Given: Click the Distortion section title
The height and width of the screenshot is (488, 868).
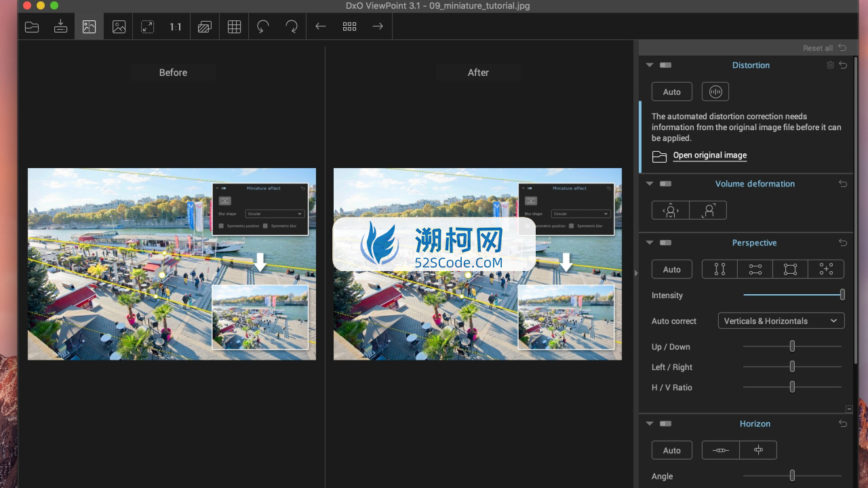Looking at the screenshot, I should 751,65.
